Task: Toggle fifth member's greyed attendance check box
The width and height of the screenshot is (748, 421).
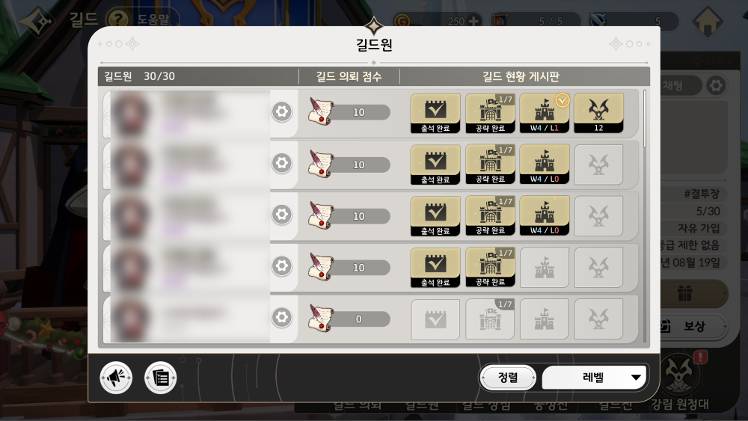Action: coord(435,319)
